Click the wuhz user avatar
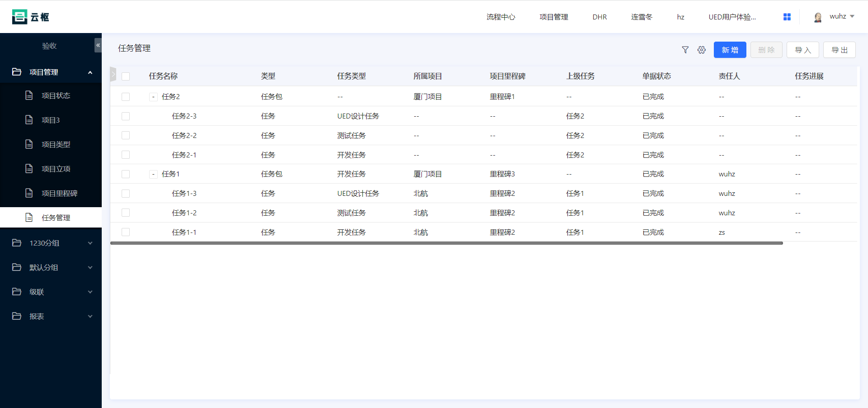This screenshot has width=868, height=408. pyautogui.click(x=818, y=17)
